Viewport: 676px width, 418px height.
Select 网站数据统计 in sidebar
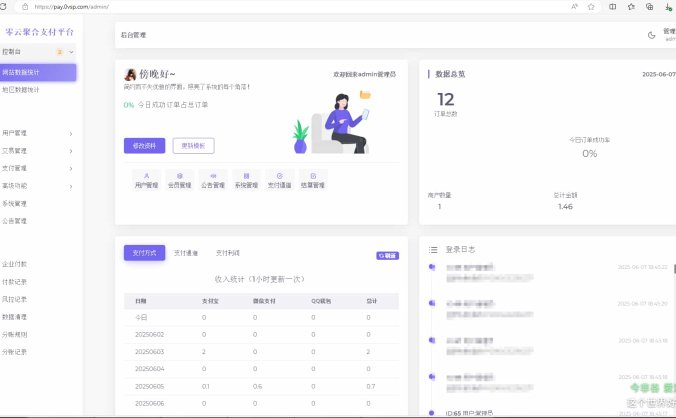pos(38,72)
